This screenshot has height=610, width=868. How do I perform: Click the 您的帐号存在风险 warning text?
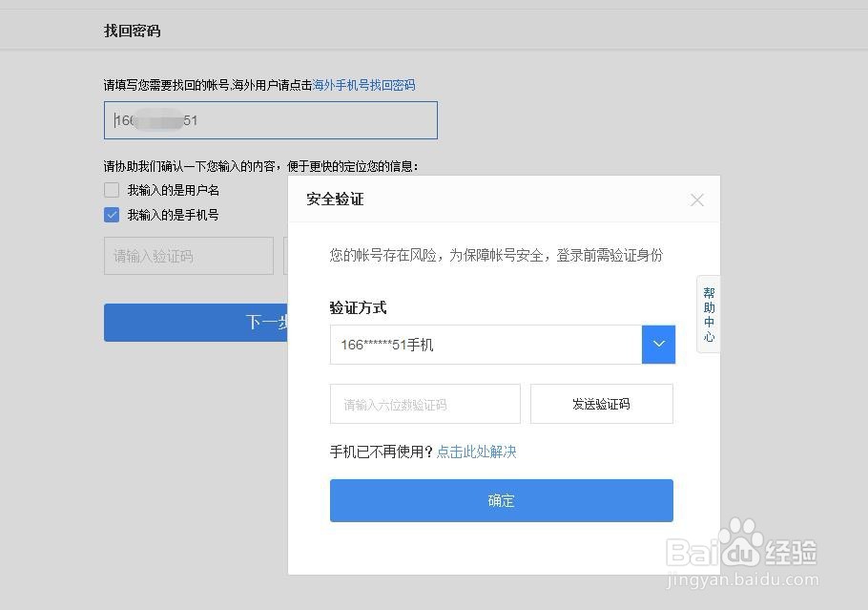click(x=496, y=255)
